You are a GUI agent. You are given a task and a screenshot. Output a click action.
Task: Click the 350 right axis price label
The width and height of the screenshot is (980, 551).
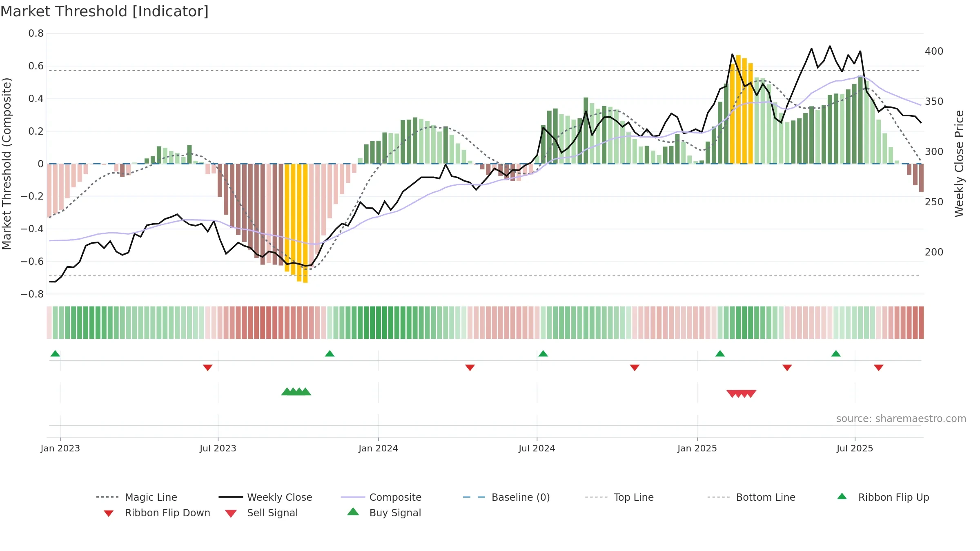click(x=934, y=102)
